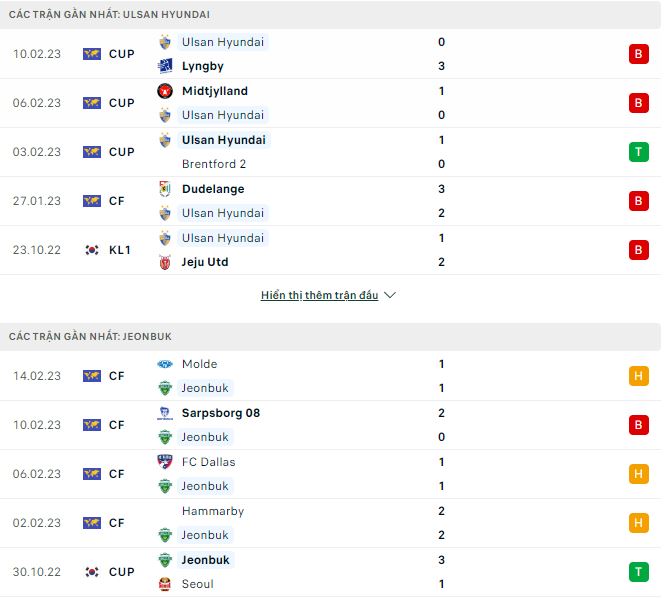Image resolution: width=667 pixels, height=598 pixels.
Task: Click the orange H badge for Molde match
Action: (x=639, y=376)
